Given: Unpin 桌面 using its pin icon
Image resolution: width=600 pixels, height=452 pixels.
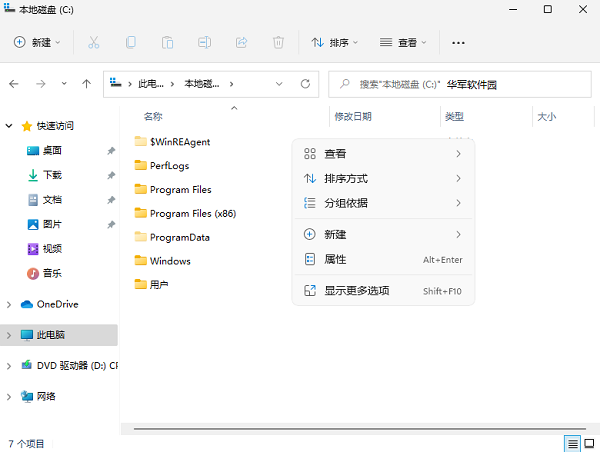Looking at the screenshot, I should pyautogui.click(x=111, y=151).
